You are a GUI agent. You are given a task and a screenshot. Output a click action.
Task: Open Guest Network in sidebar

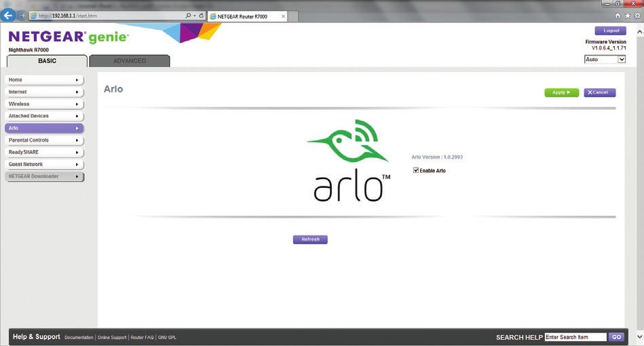coord(44,164)
